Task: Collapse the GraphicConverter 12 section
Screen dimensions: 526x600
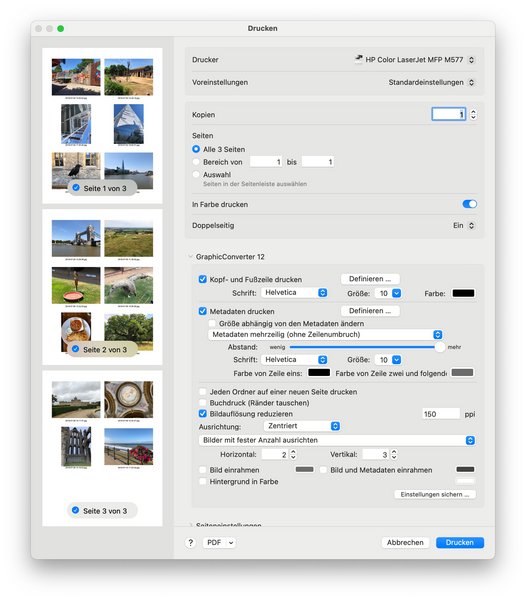Action: [190, 256]
